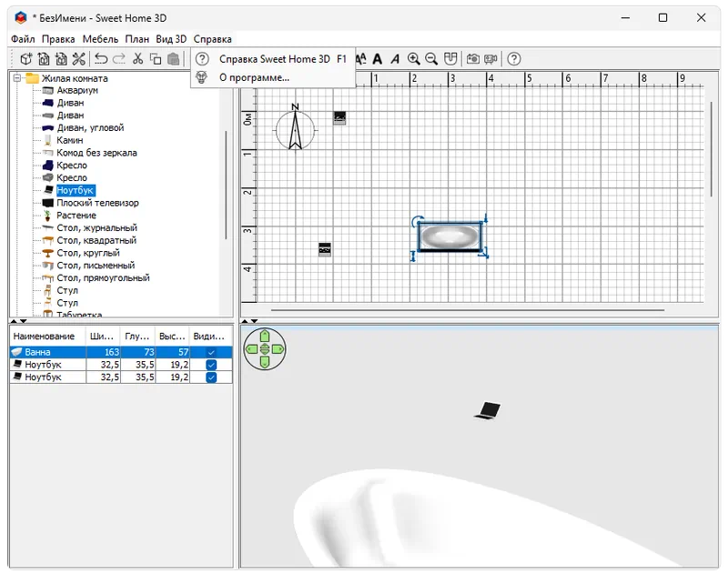
Task: Toggle magnetism with the magnet icon
Action: [450, 59]
